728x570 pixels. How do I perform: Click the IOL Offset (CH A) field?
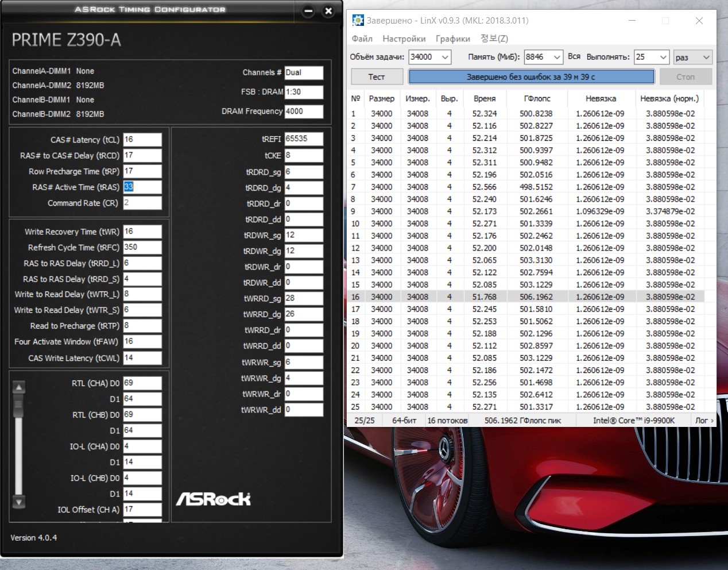coord(142,509)
